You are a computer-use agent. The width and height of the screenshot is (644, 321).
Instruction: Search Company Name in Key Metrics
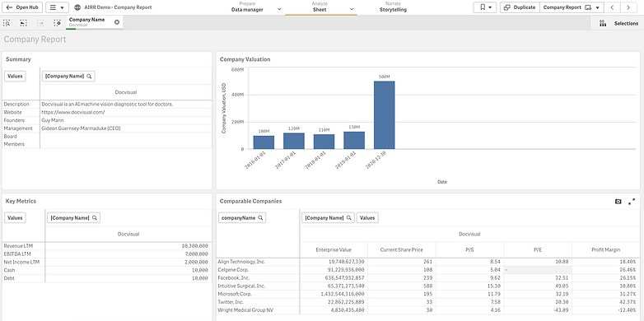point(73,218)
